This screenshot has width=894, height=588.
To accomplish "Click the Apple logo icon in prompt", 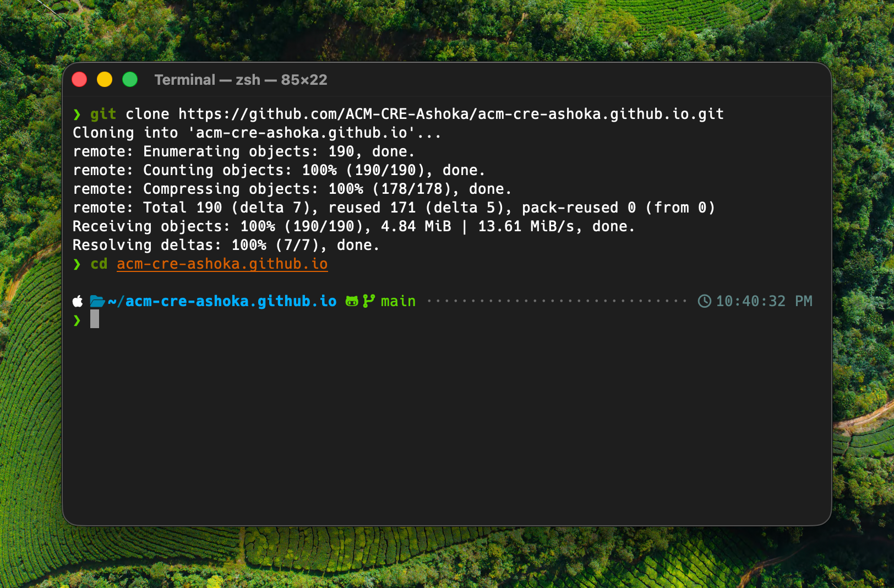I will point(78,301).
